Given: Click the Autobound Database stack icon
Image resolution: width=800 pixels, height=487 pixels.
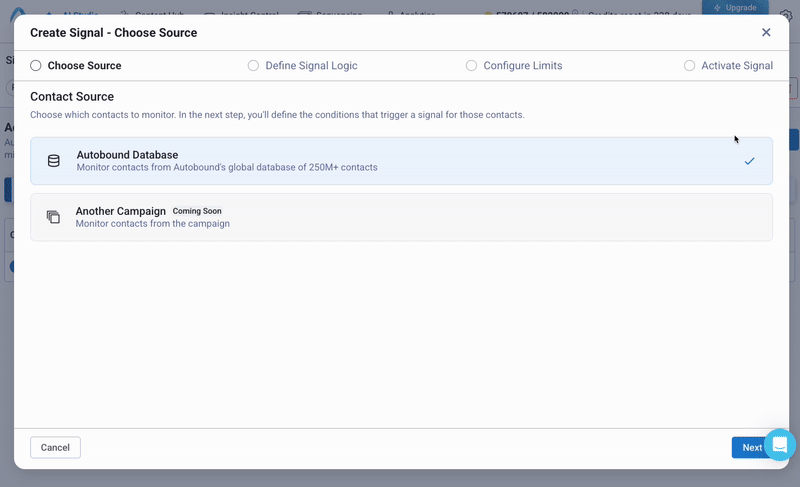Looking at the screenshot, I should pyautogui.click(x=54, y=161).
